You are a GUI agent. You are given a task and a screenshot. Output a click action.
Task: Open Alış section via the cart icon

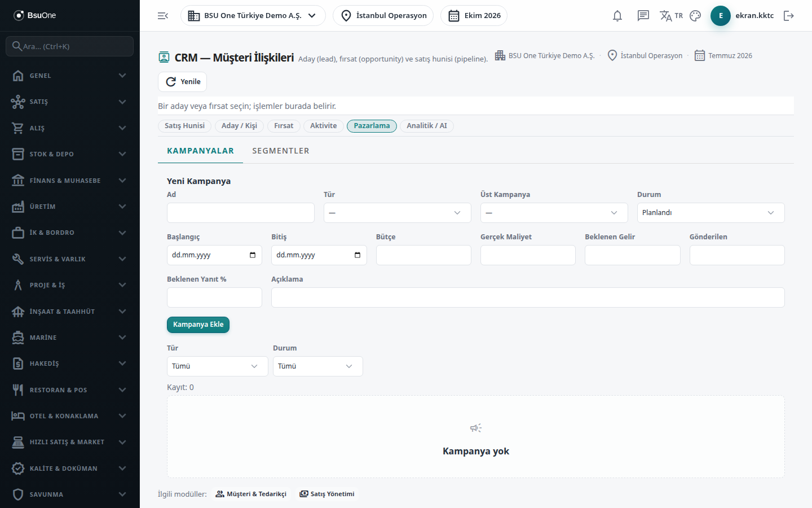point(18,128)
